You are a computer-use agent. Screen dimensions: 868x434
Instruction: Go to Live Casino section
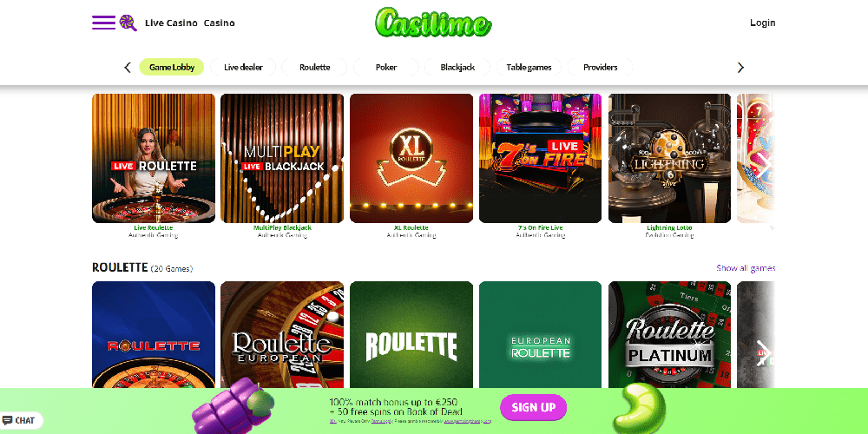coord(171,23)
